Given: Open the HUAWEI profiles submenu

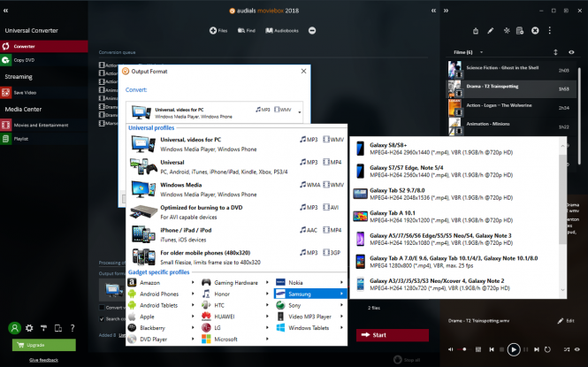Looking at the screenshot, I should point(235,317).
